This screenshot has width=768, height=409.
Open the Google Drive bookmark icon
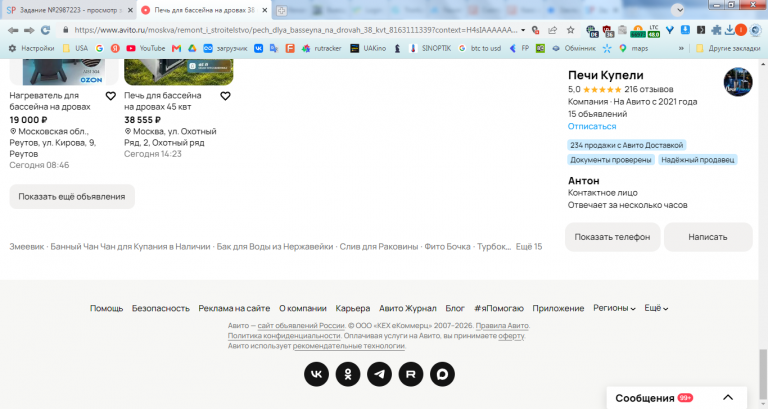pyautogui.click(x=192, y=48)
